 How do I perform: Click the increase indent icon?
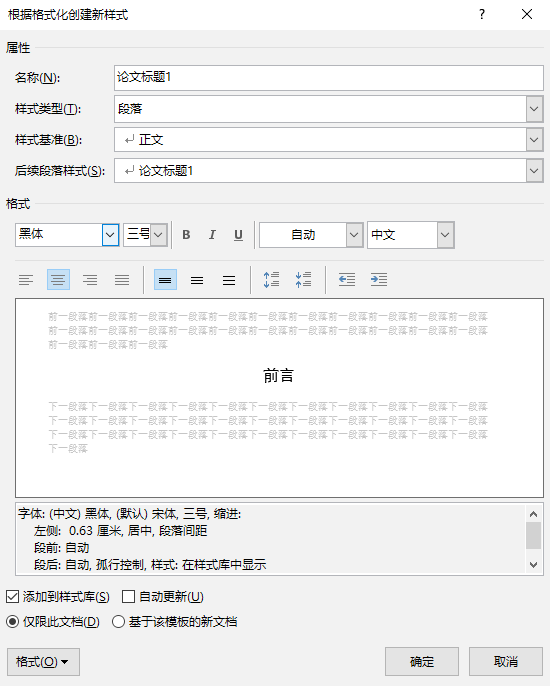pos(379,280)
